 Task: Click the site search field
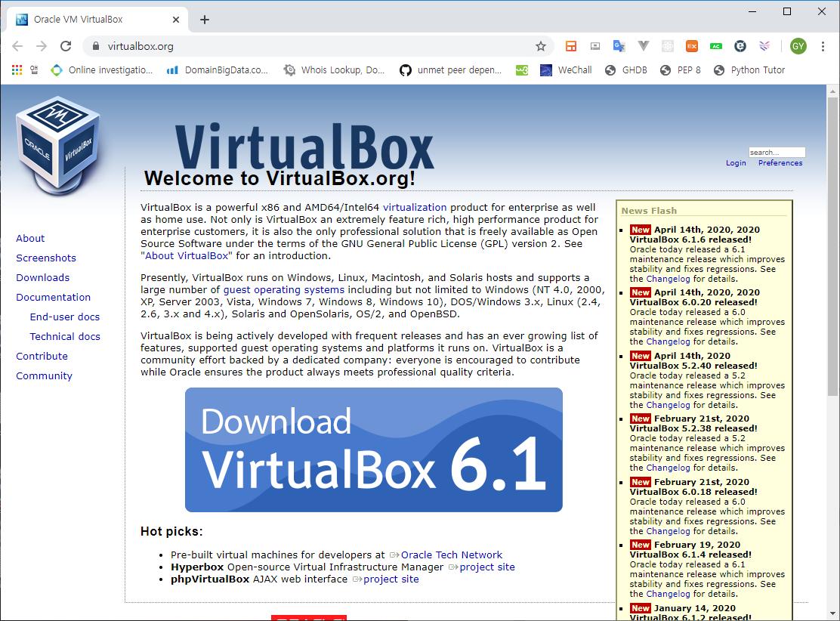(777, 152)
